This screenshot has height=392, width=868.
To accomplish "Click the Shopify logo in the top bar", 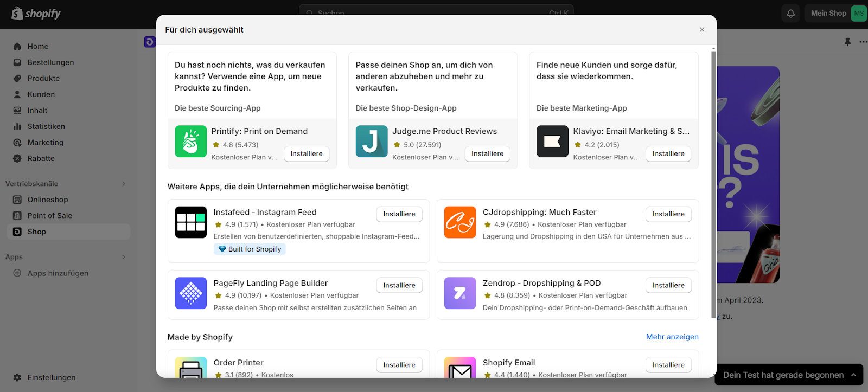I will [x=36, y=14].
